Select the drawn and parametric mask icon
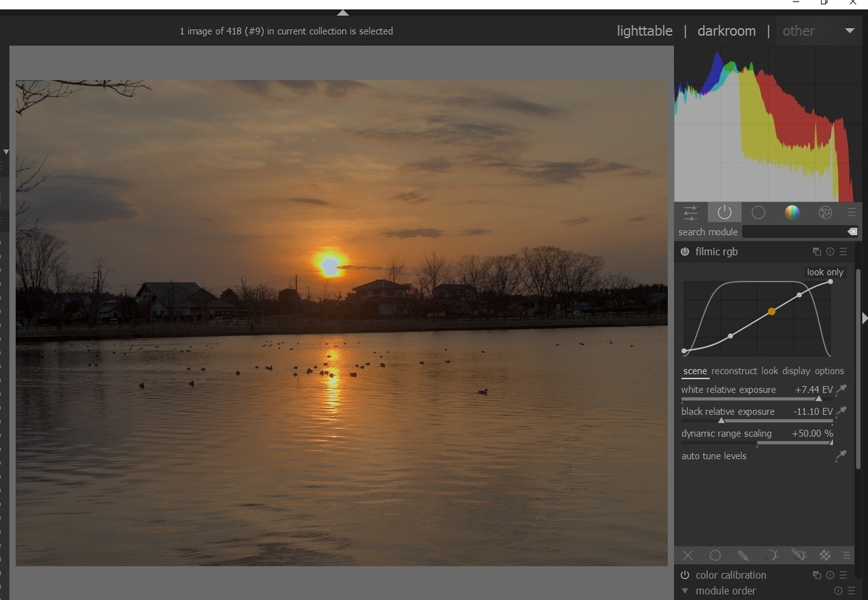The width and height of the screenshot is (868, 600). (799, 555)
